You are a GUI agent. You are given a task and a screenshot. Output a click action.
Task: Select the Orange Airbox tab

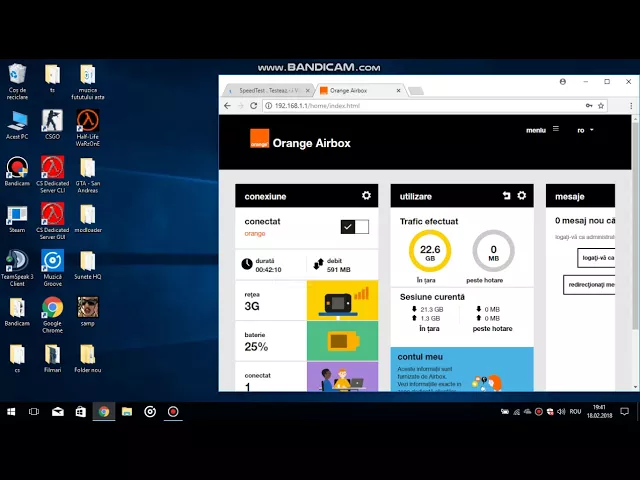point(358,91)
